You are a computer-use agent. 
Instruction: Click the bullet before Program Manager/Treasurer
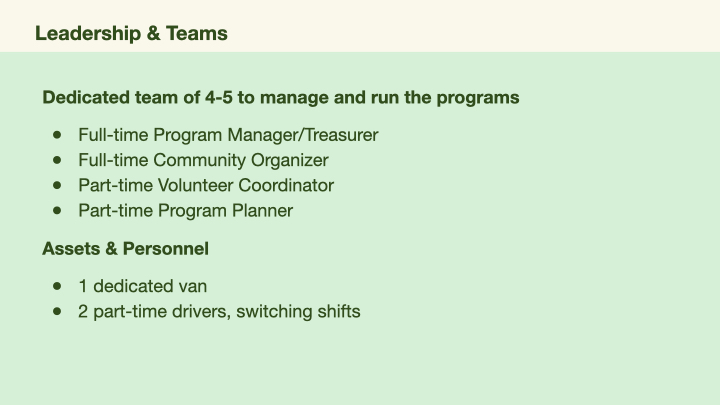[57, 135]
